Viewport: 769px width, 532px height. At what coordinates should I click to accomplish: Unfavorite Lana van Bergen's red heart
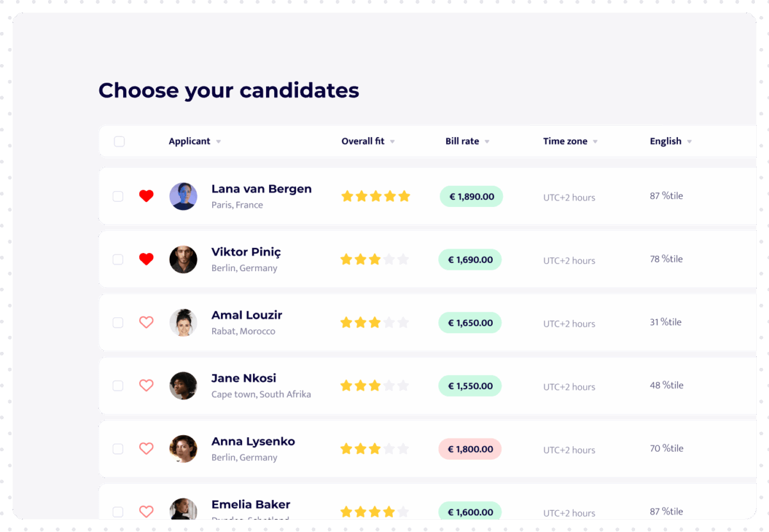tap(146, 196)
